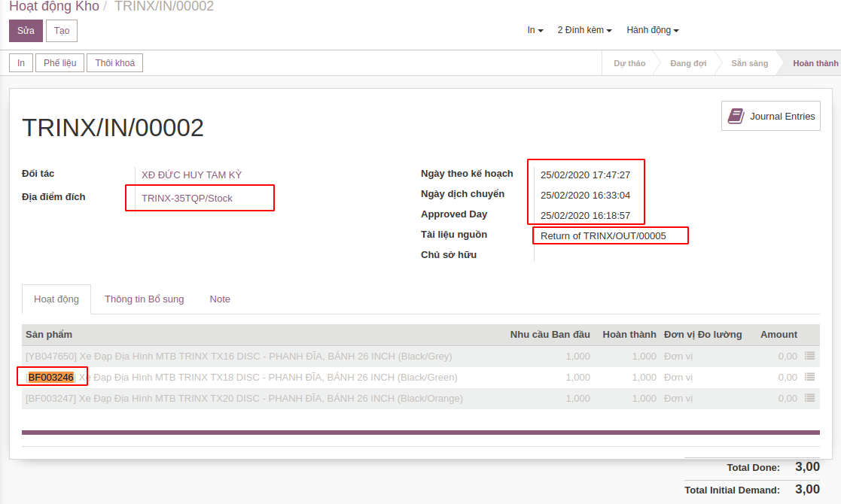Select the TRINX TX16 DISC product row
This screenshot has height=504, width=841.
pos(420,356)
